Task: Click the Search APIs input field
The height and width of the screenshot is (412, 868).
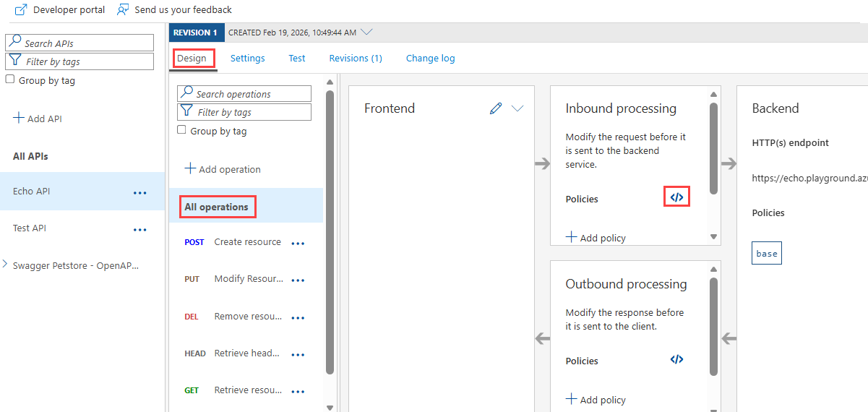Action: 87,43
